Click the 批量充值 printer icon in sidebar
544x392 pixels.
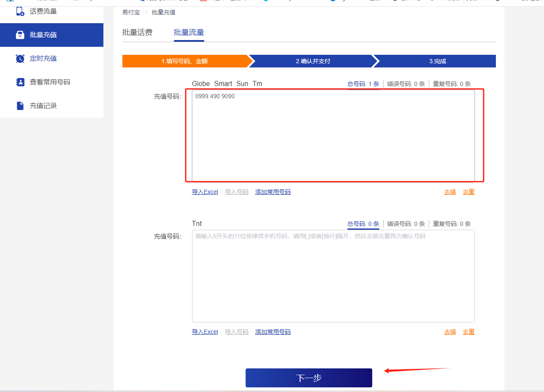pyautogui.click(x=20, y=35)
